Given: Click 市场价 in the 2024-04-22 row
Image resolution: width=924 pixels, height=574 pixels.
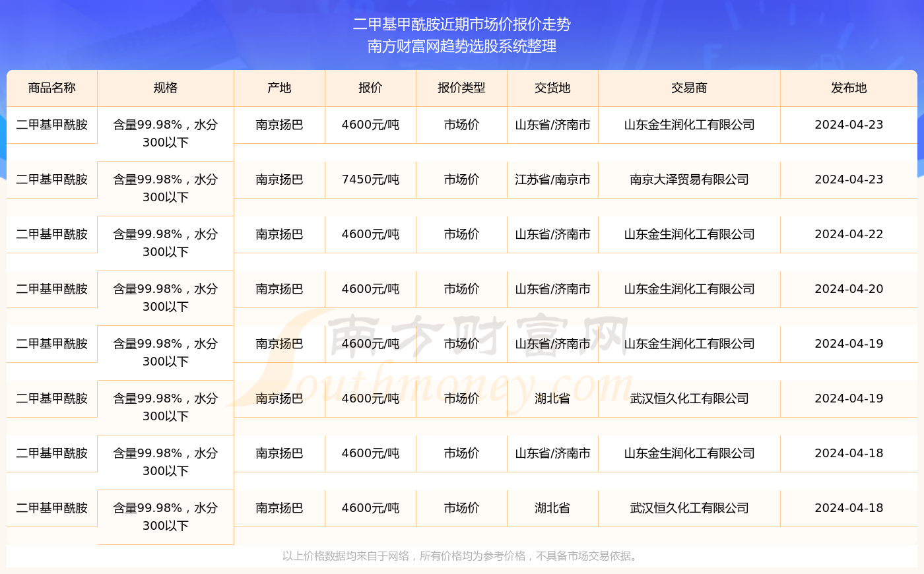Looking at the screenshot, I should click(x=461, y=234).
